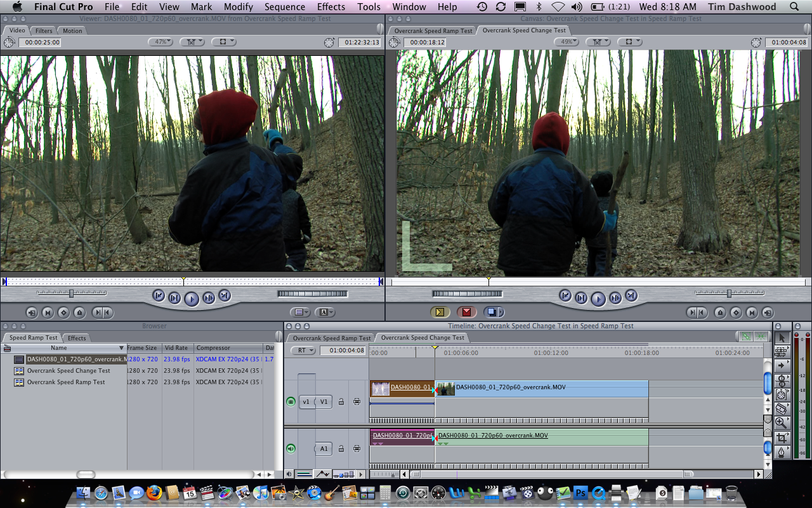
Task: Switch to the Filters tab in Viewer
Action: [x=44, y=30]
